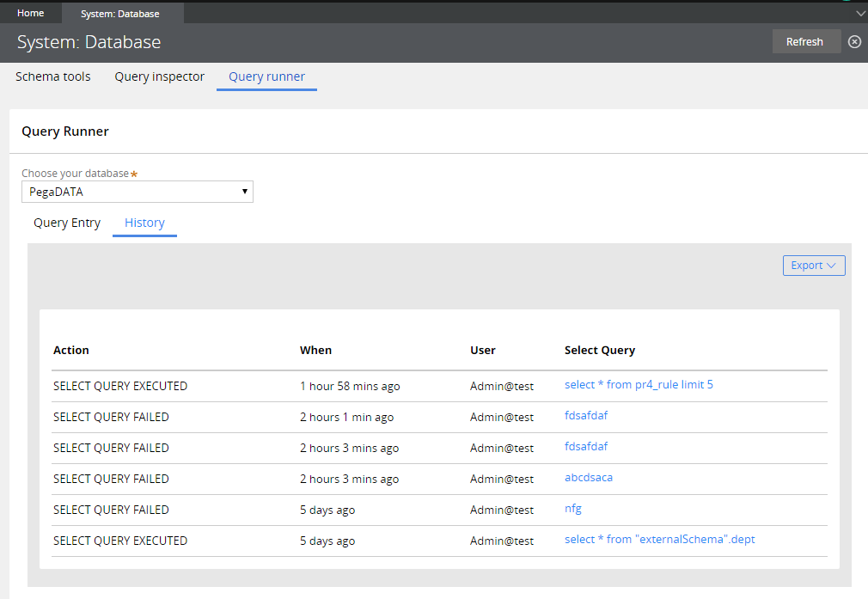Click the System: Database page title
The image size is (868, 599).
[x=89, y=42]
